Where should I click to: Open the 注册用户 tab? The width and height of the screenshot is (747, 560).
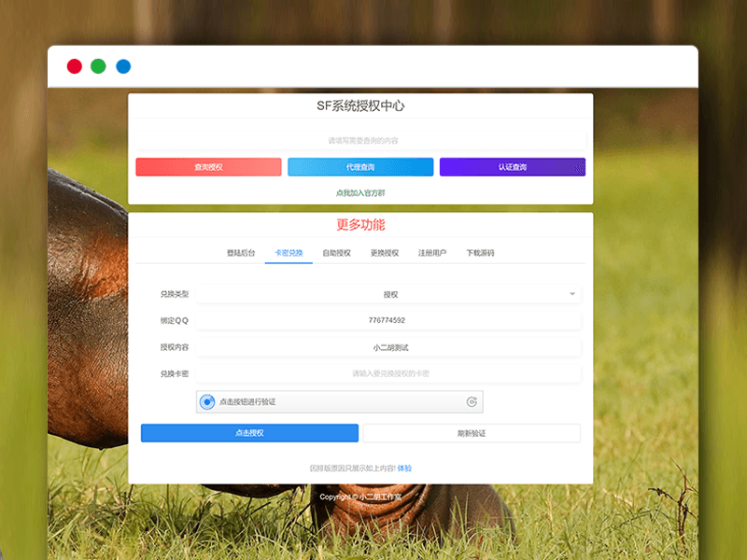pos(432,253)
